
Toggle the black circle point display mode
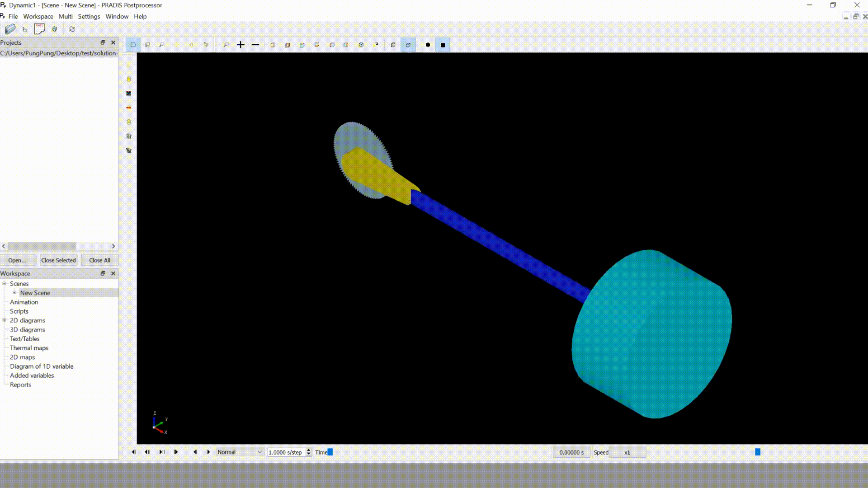coord(428,45)
